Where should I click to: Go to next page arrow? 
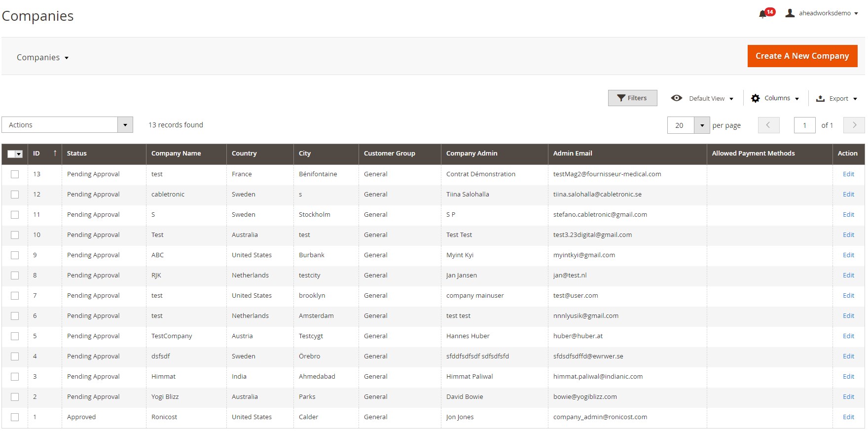pos(854,125)
